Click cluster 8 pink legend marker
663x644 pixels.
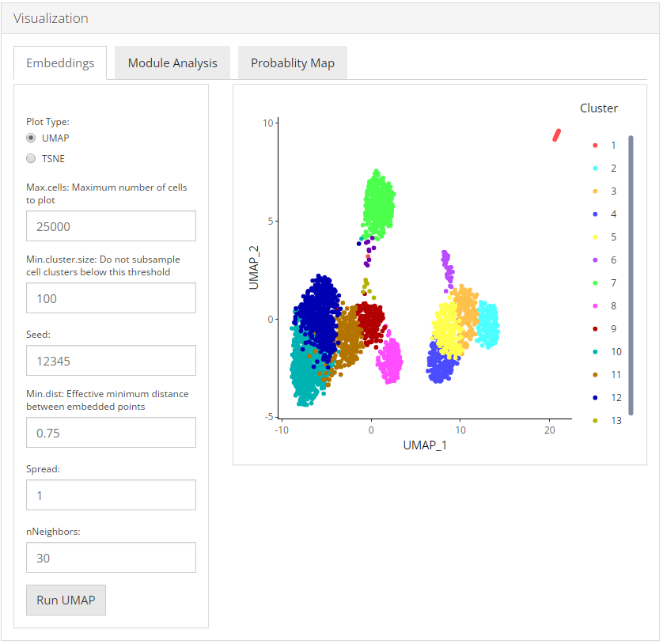pyautogui.click(x=595, y=306)
